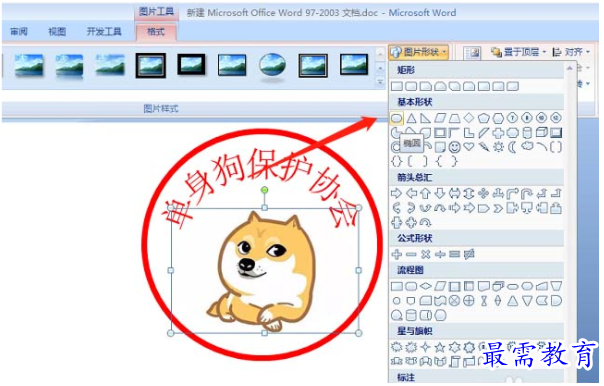
Task: Choose the flowchart Decision diamond shape
Action: (426, 286)
